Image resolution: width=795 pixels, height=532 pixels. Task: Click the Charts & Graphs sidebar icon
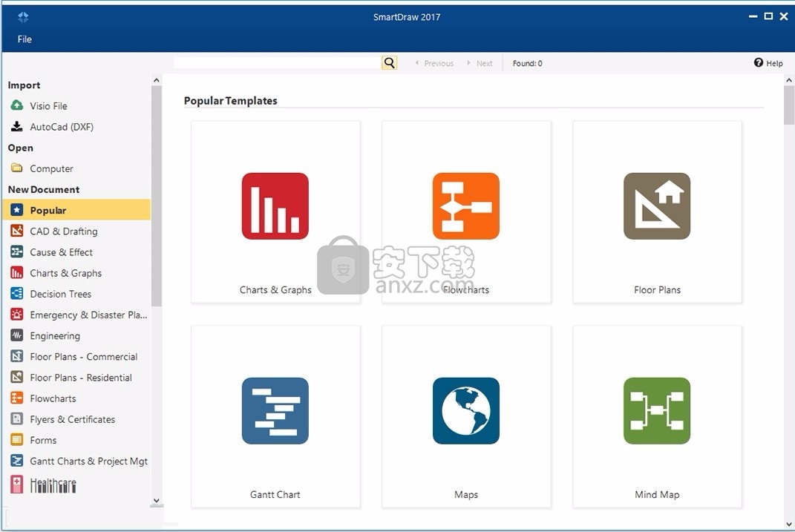(x=17, y=272)
